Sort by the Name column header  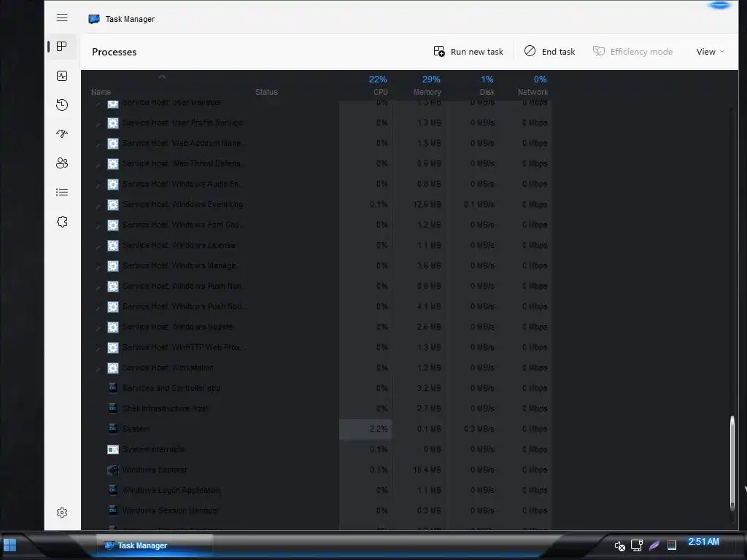click(x=101, y=92)
